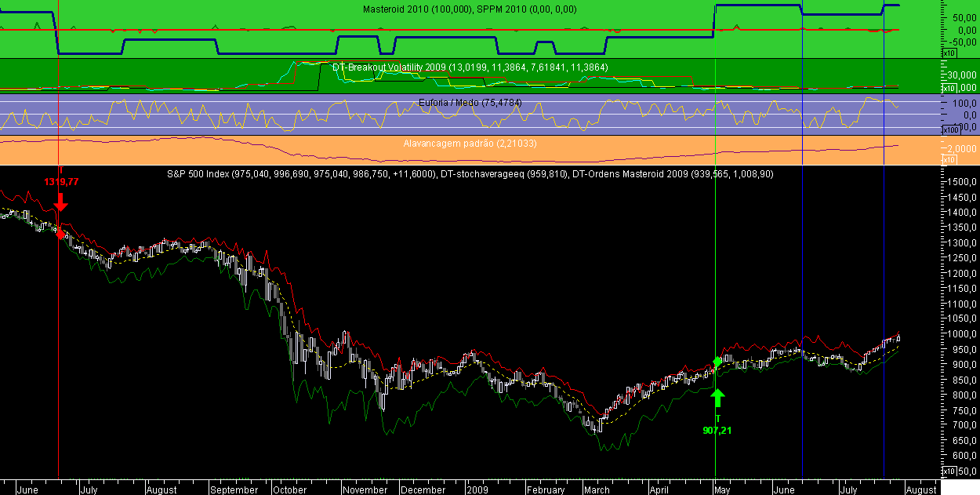Click the 1500,0 price axis value
Screen dimensions: 980x495
pyautogui.click(x=961, y=182)
